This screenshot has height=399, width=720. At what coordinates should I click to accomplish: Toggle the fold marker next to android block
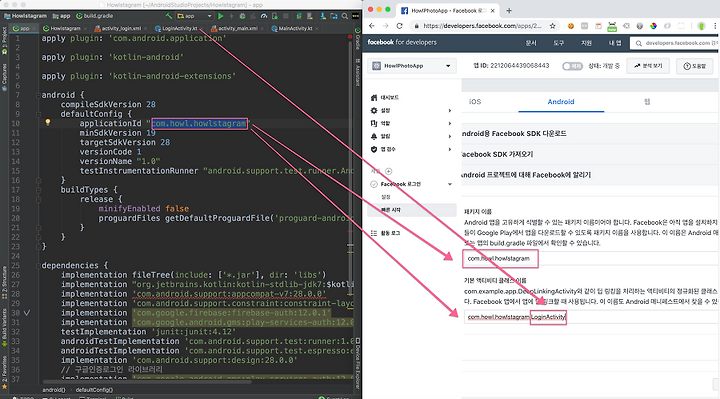pos(39,95)
